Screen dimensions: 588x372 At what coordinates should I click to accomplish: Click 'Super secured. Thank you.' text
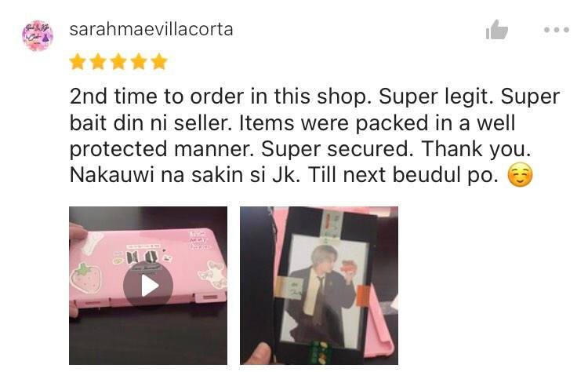pos(396,149)
